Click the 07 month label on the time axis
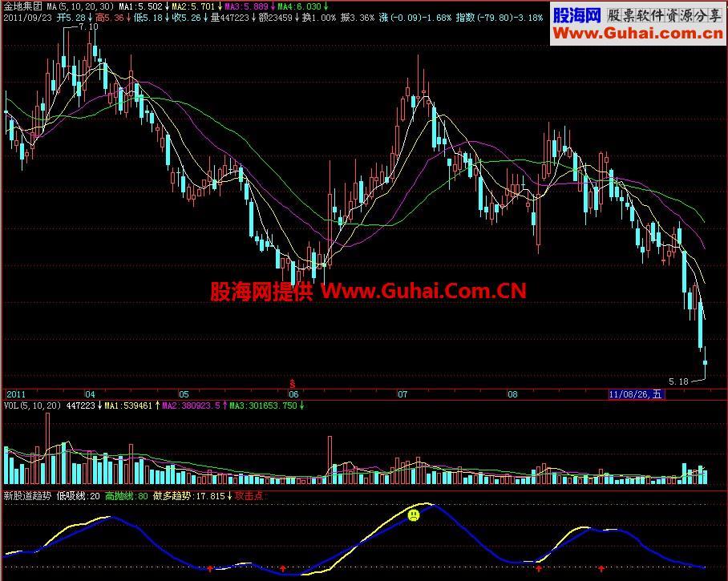 tap(402, 394)
